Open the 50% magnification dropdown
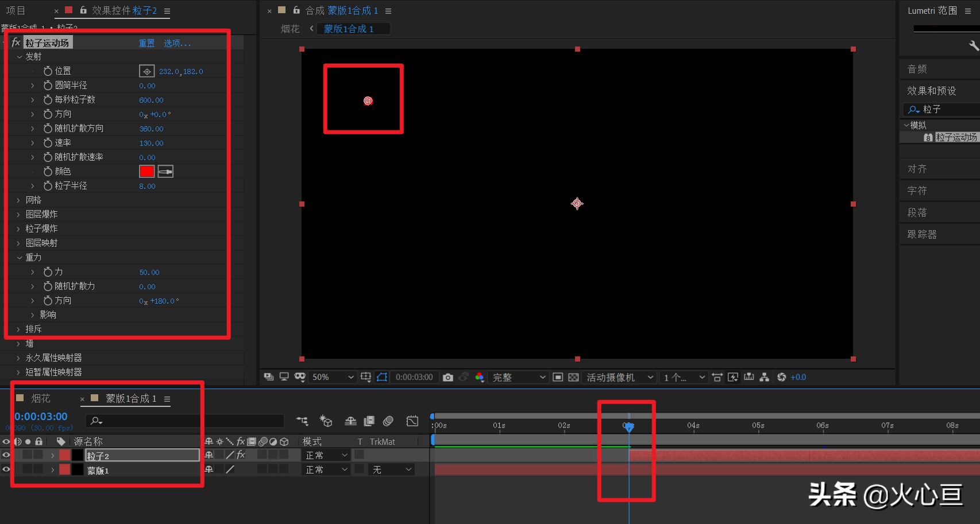 coord(333,377)
